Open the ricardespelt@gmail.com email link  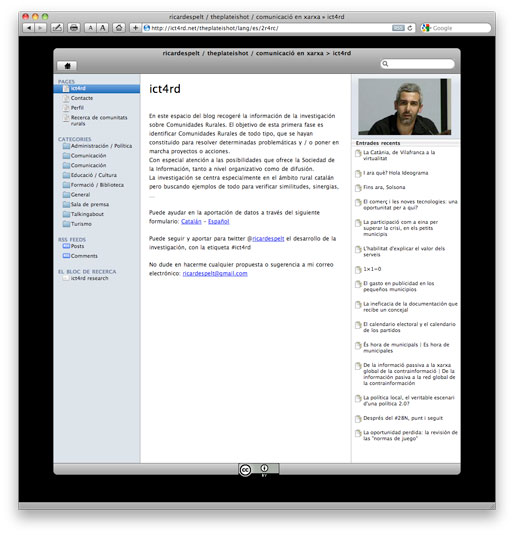(215, 274)
